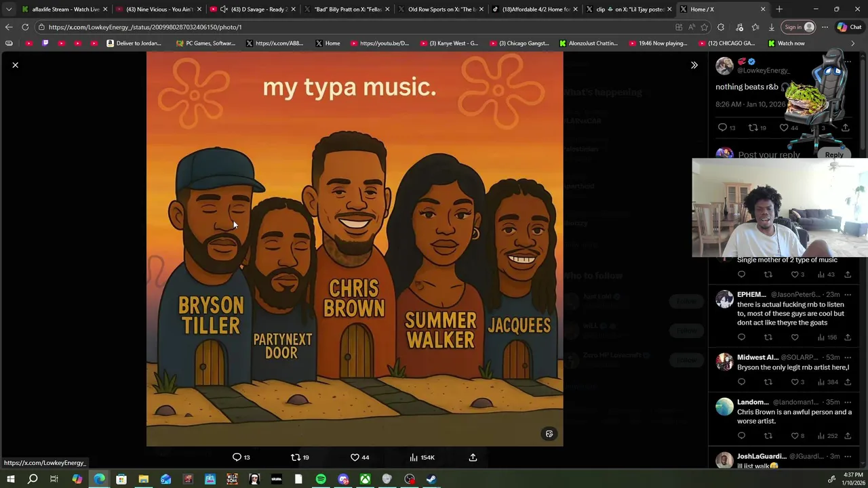Click the address bar URL
This screenshot has height=488, width=868.
pyautogui.click(x=145, y=27)
